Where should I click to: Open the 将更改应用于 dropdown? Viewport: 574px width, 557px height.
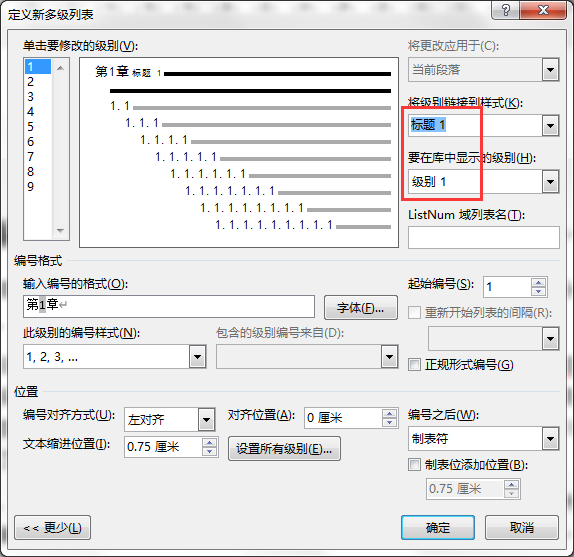tap(550, 70)
